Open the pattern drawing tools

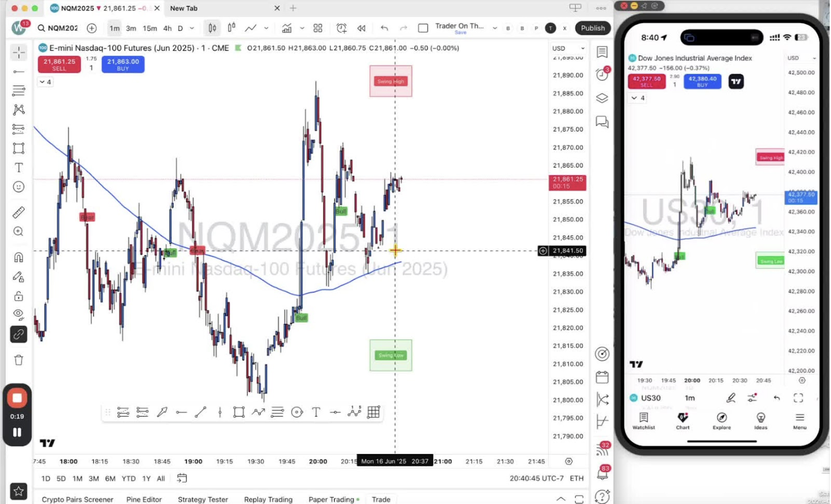click(19, 109)
